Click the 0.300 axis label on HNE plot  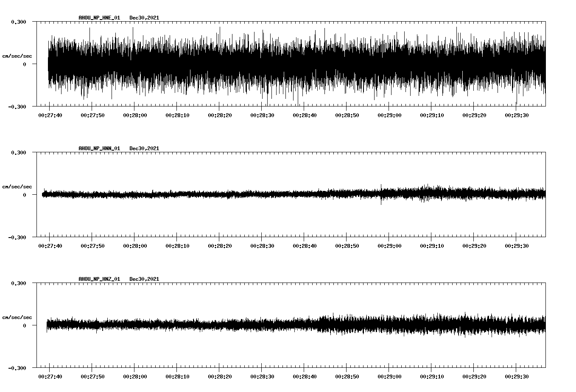19,22
